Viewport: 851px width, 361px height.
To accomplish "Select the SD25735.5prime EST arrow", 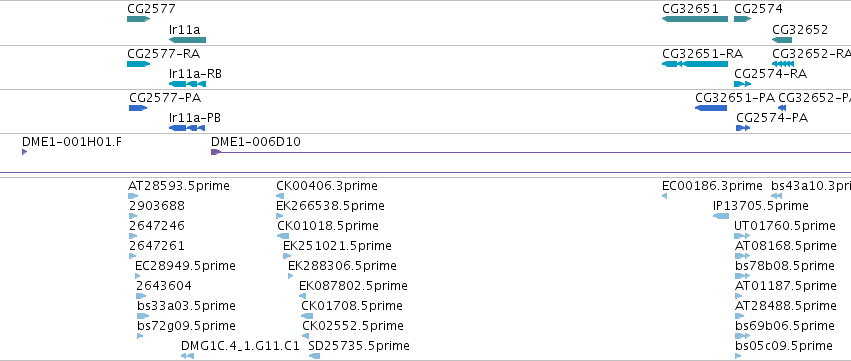I will [314, 356].
